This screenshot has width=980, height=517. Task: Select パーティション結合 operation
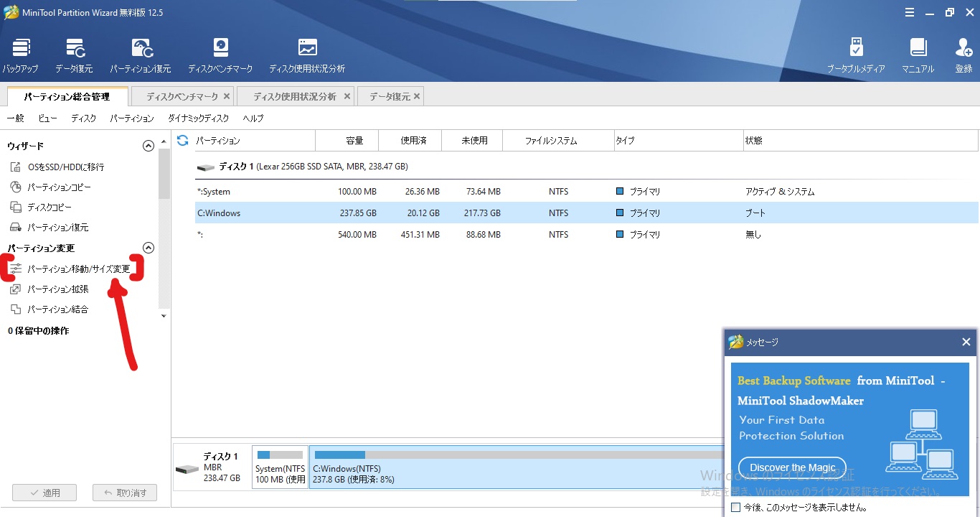tap(49, 309)
